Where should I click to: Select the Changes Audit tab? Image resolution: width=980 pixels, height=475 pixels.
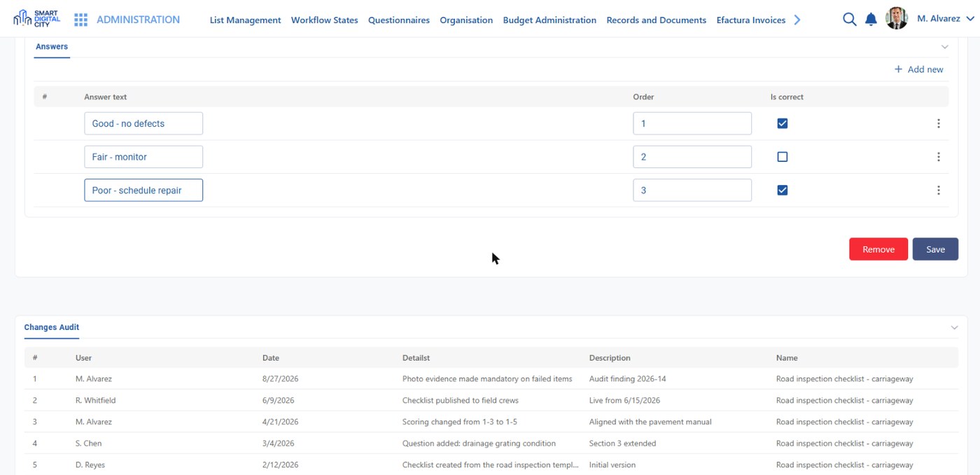click(52, 327)
